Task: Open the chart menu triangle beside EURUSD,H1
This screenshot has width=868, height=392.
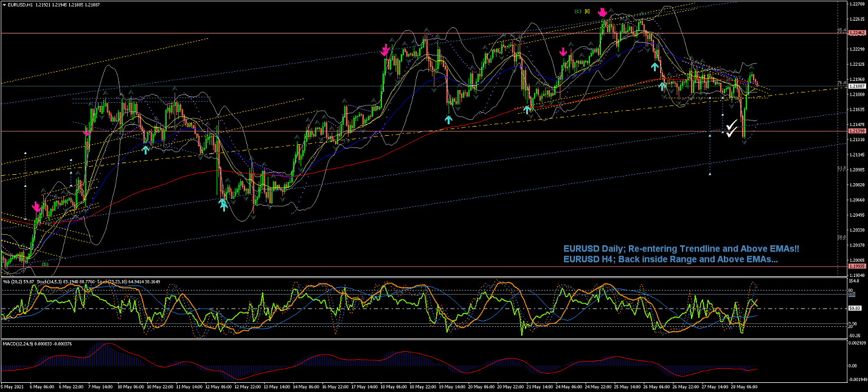Action: tap(4, 4)
